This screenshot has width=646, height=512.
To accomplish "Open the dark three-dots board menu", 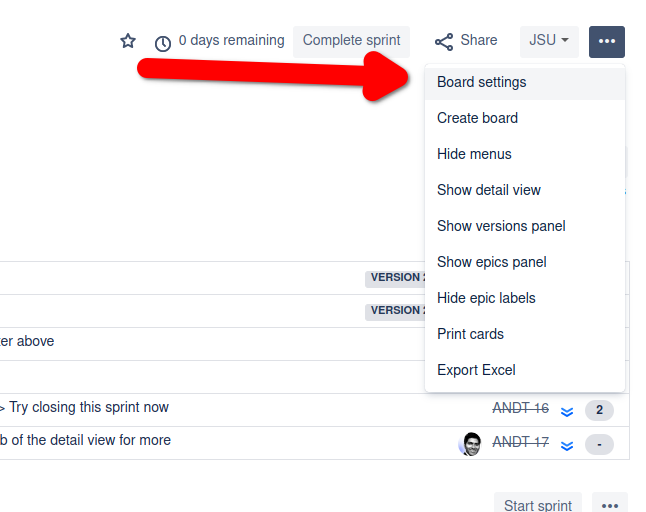I will coord(607,42).
